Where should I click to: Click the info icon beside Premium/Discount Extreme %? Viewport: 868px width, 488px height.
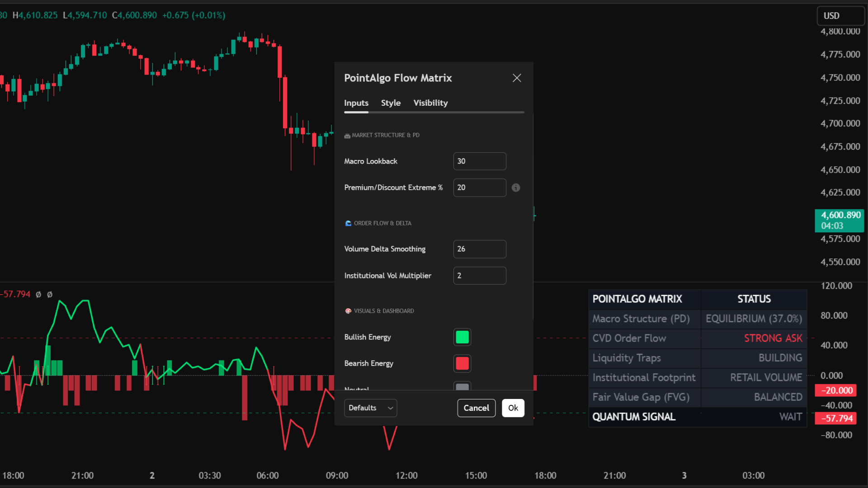coord(516,188)
